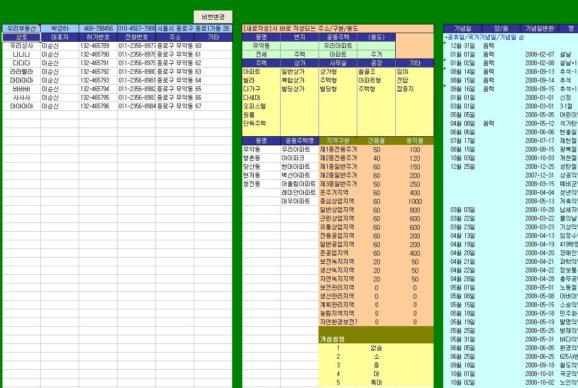Select license number cell 132-465792
The width and height of the screenshot is (578, 388).
[98, 71]
